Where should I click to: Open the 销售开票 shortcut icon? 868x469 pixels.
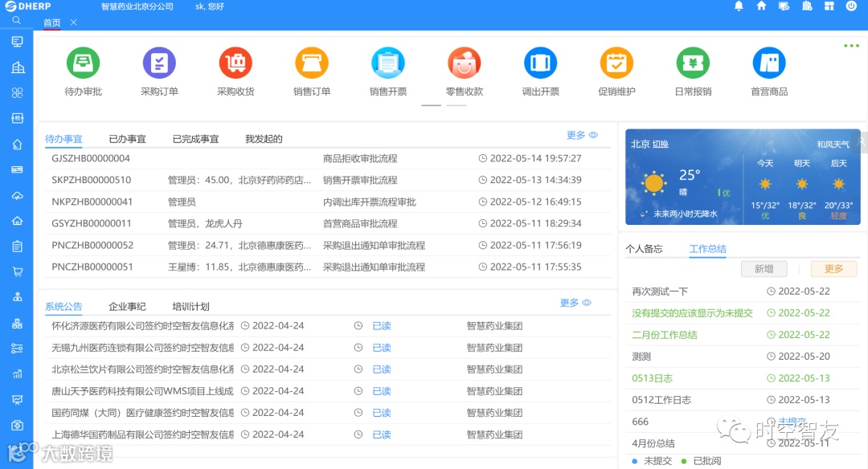(388, 63)
